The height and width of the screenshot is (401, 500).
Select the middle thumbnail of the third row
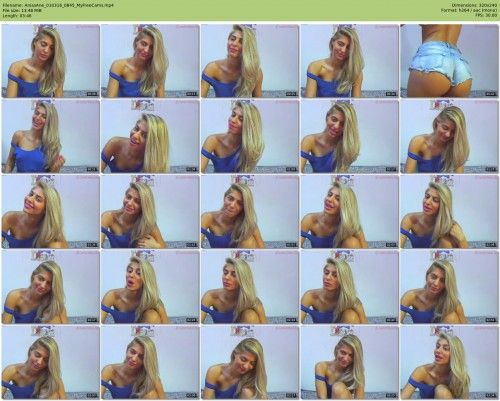tap(250, 211)
